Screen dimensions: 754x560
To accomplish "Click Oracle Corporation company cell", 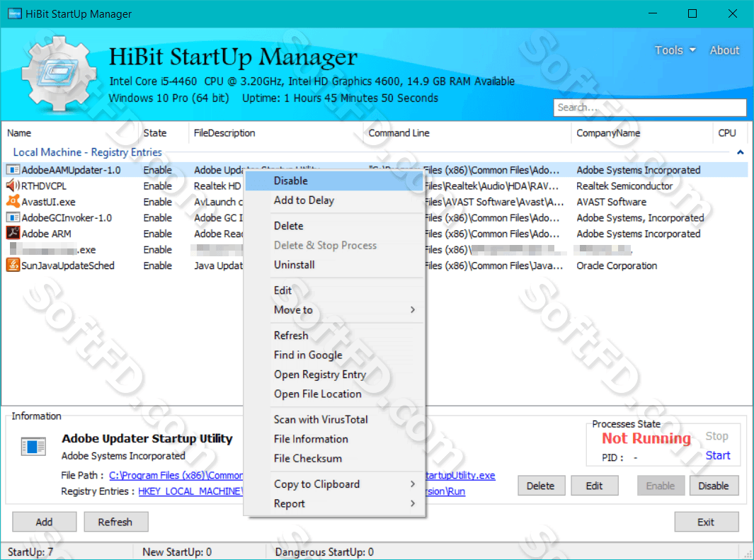I will (617, 265).
